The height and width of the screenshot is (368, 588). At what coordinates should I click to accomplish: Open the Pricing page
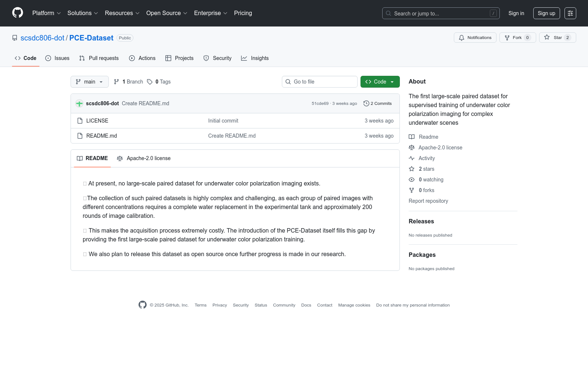pos(243,13)
